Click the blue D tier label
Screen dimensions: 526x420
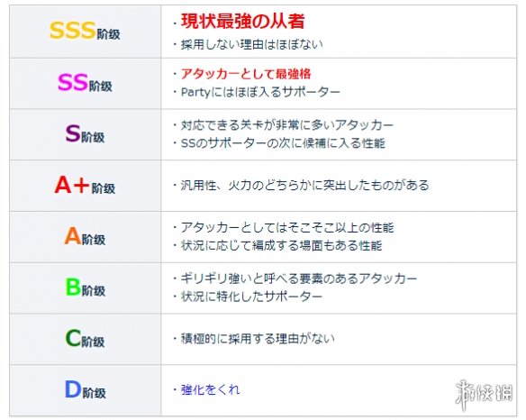[86, 389]
